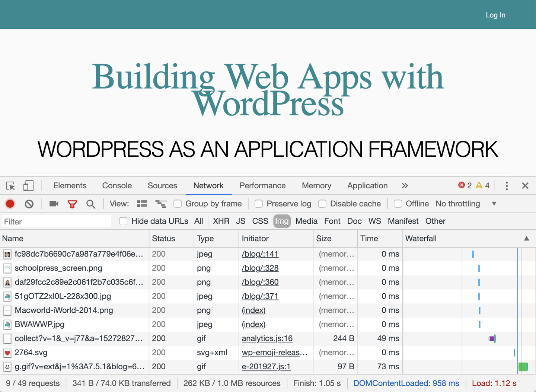The image size is (536, 392).
Task: Open the Memory tab
Action: [x=316, y=185]
